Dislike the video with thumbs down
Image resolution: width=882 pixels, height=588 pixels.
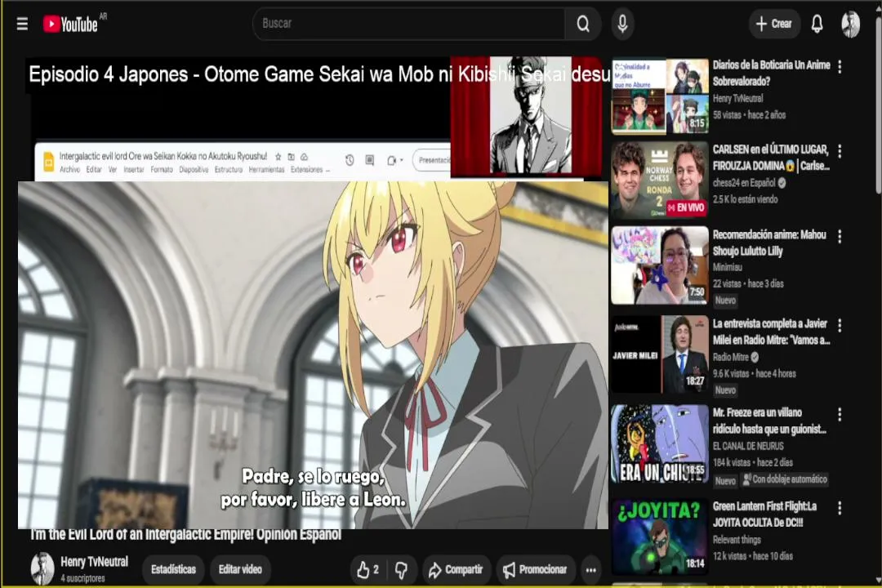401,570
